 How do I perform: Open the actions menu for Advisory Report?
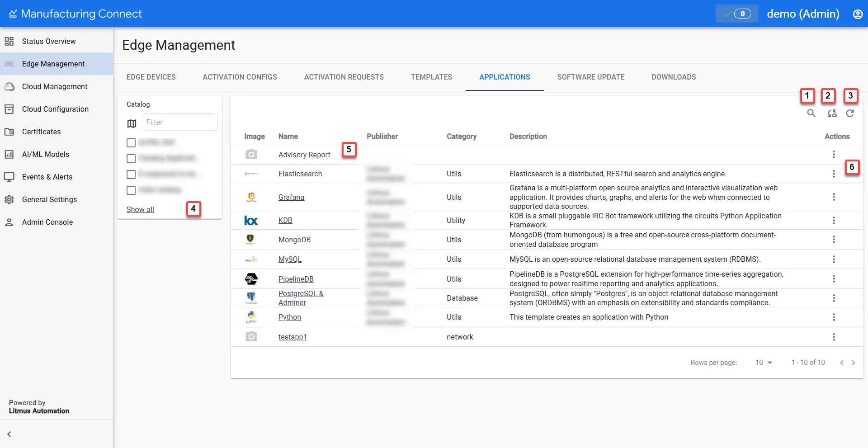click(x=834, y=155)
